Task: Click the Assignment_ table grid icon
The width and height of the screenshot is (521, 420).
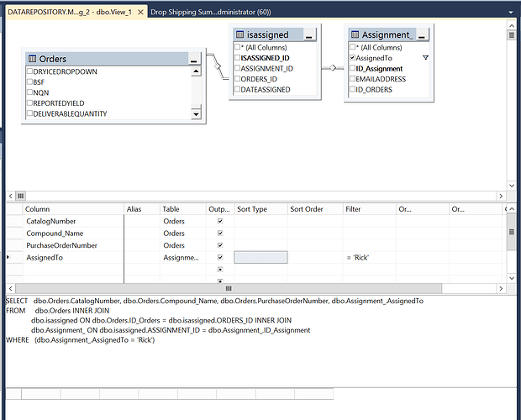Action: [354, 35]
